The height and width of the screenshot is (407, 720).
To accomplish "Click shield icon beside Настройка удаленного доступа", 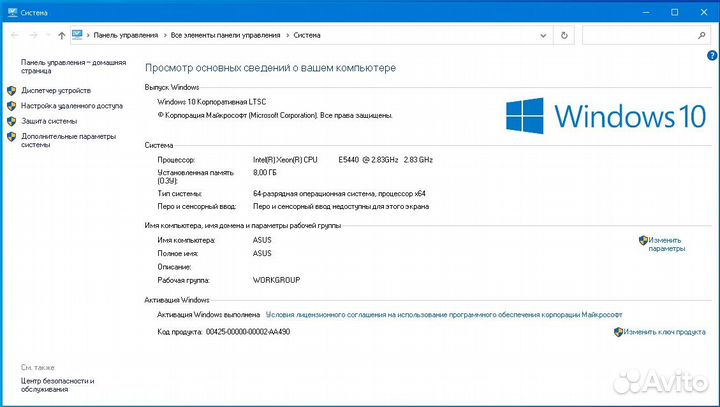I will [12, 106].
